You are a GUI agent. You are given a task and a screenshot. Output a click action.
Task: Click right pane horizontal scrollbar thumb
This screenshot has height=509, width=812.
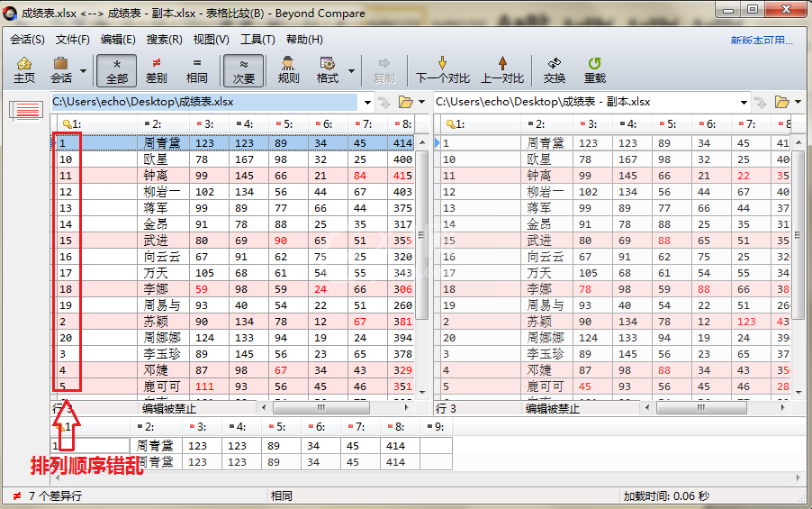point(701,408)
